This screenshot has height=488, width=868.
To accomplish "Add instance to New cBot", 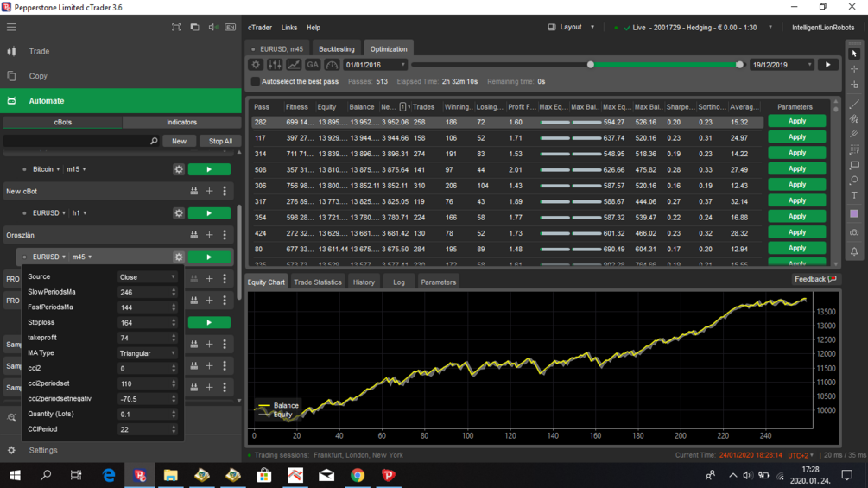I will click(209, 191).
